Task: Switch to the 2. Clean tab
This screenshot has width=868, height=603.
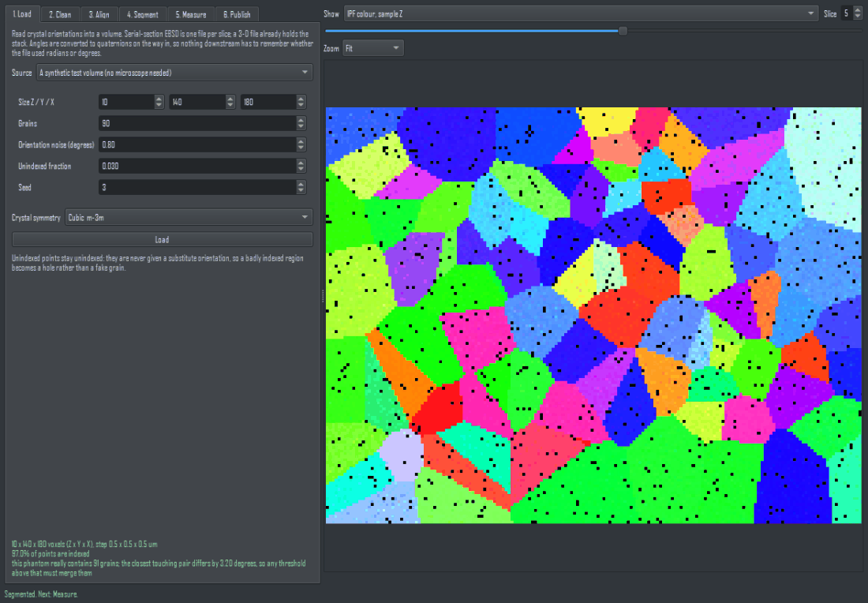Action: pos(60,14)
